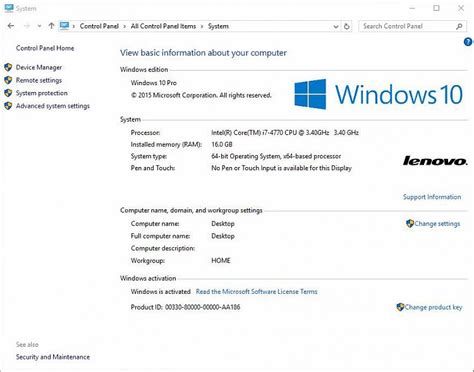Close the System window
The width and height of the screenshot is (474, 372).
461,8
